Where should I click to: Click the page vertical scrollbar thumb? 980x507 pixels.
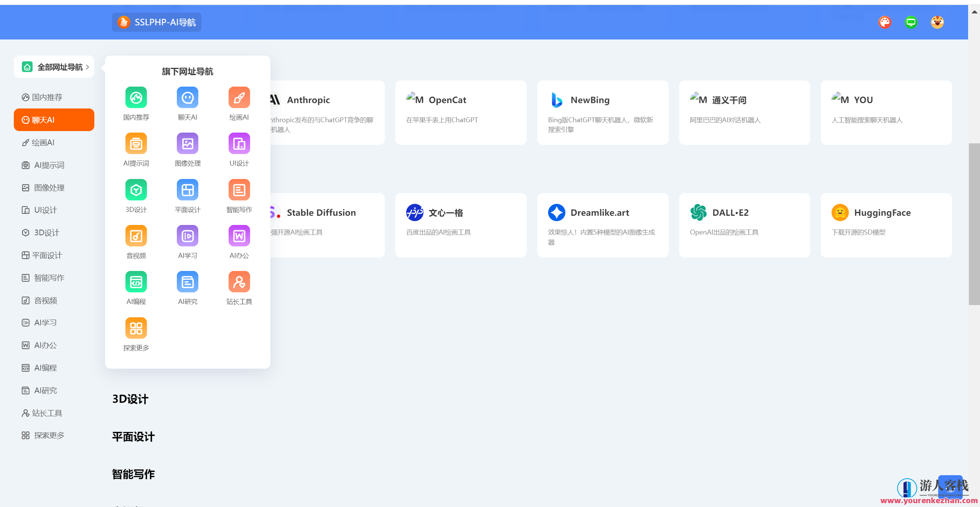coord(974,224)
